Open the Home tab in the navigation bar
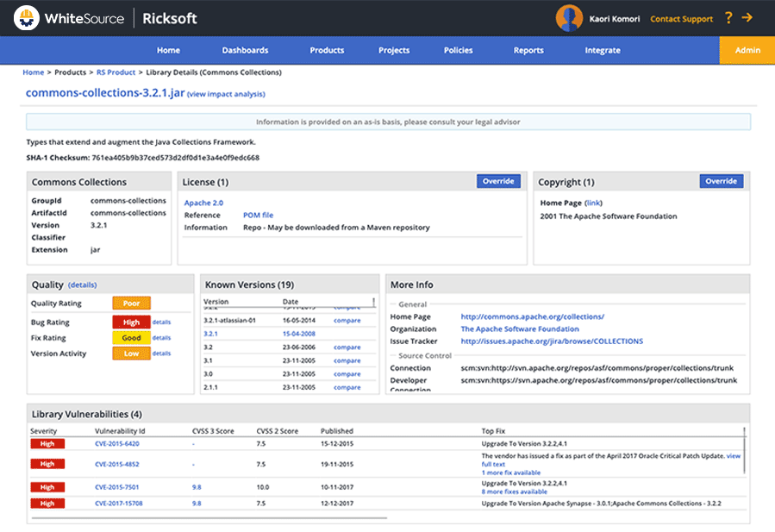 click(169, 50)
